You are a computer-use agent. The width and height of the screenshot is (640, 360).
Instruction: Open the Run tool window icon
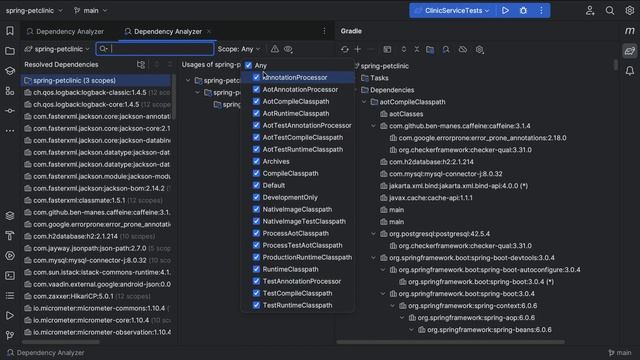(10, 316)
